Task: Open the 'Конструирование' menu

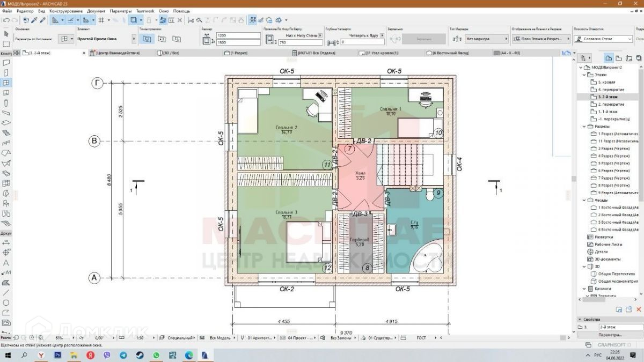Action: (x=65, y=11)
